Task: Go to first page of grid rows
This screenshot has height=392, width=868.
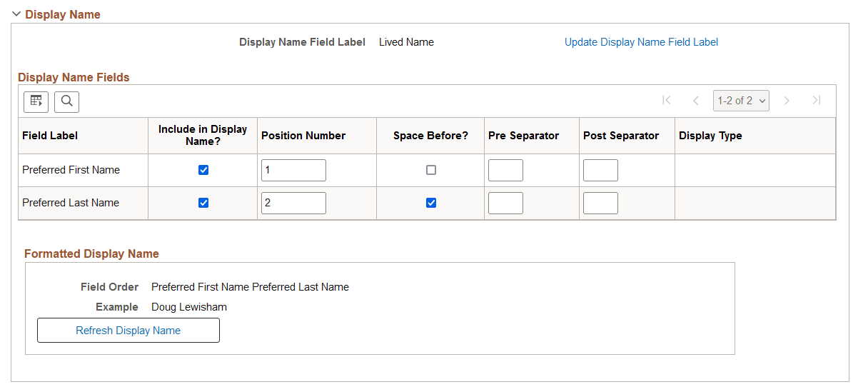Action: click(667, 101)
